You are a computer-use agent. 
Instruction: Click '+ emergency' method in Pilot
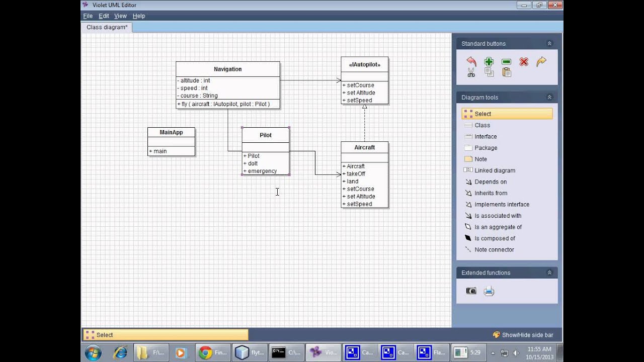coord(260,171)
